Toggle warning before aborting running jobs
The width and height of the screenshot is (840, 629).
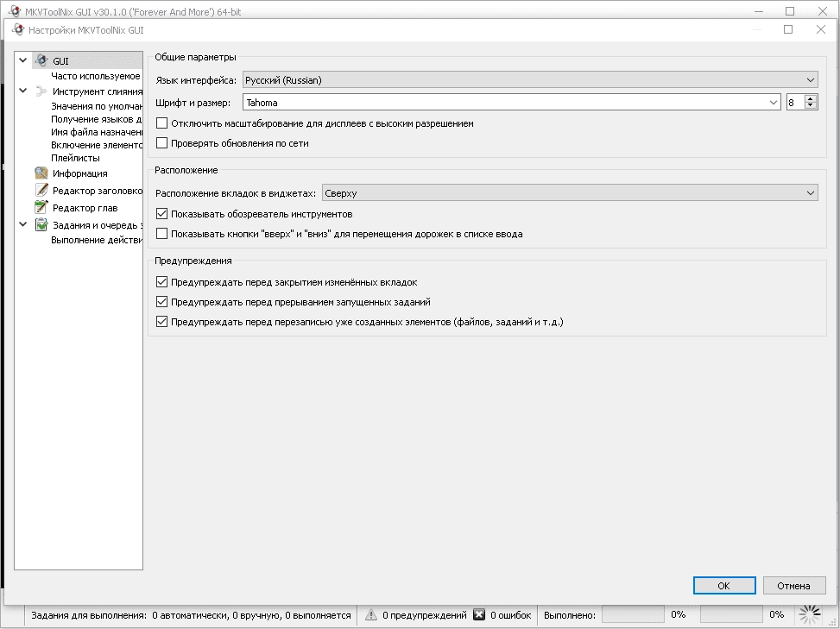pos(161,301)
